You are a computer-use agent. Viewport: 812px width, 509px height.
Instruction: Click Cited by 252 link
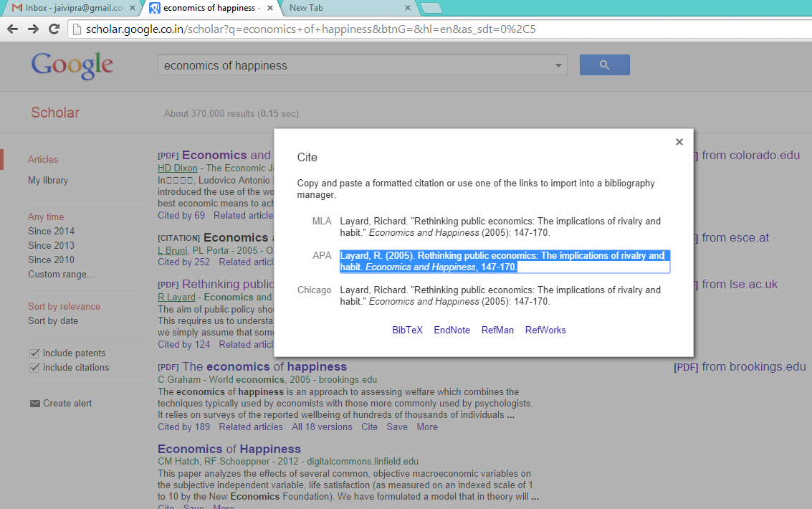[x=184, y=262]
